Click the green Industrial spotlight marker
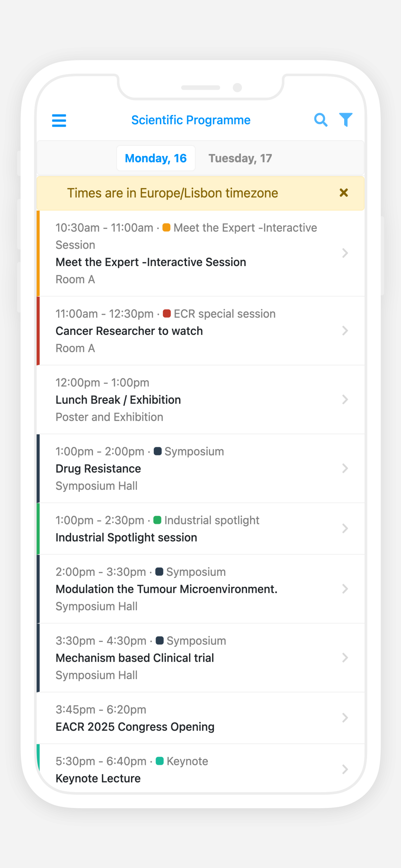 [x=157, y=520]
